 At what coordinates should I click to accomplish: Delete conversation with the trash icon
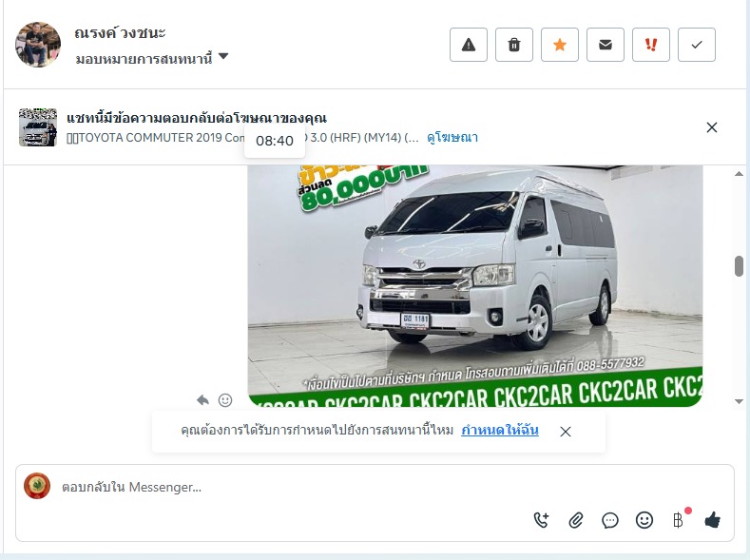(514, 45)
